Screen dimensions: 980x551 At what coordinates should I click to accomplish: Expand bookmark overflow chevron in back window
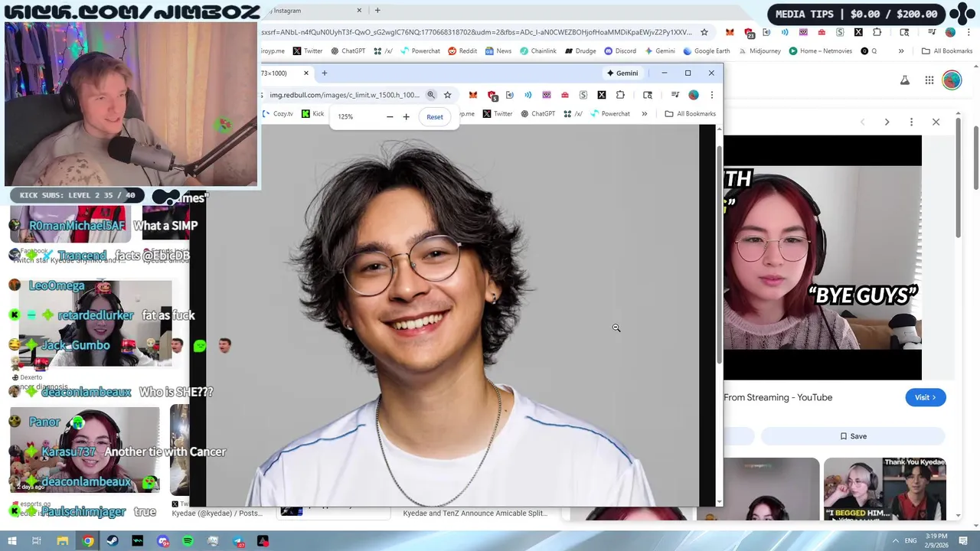click(901, 51)
